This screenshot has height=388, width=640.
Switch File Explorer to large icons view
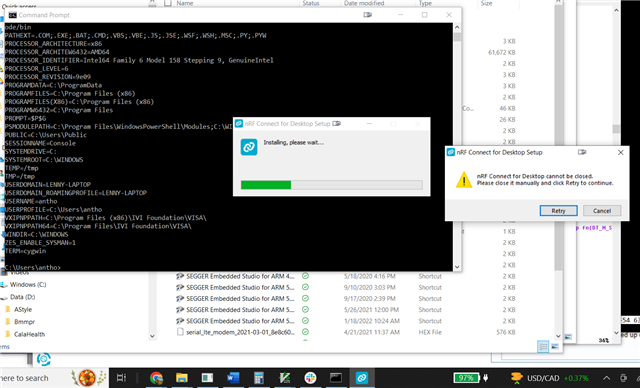[x=555, y=347]
